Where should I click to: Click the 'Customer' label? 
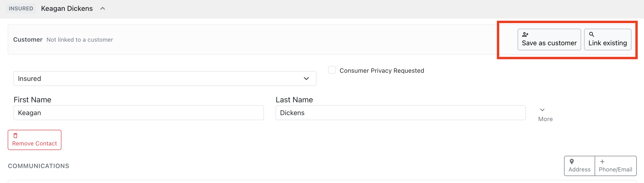pyautogui.click(x=28, y=40)
